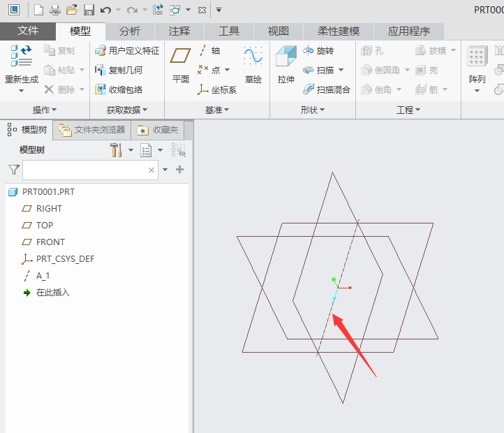Click the Revolve (旋转) tool
The width and height of the screenshot is (504, 433).
(318, 51)
